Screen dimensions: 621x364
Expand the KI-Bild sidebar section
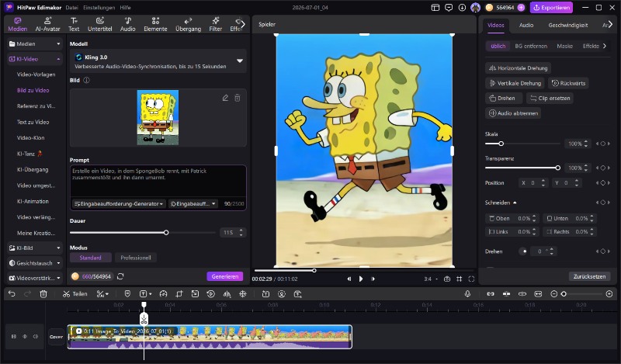pos(35,248)
